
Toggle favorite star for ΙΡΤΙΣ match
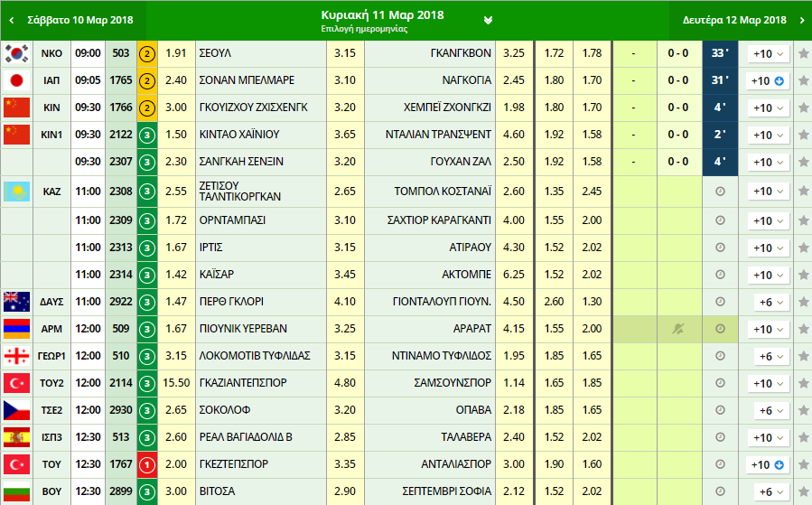803,248
